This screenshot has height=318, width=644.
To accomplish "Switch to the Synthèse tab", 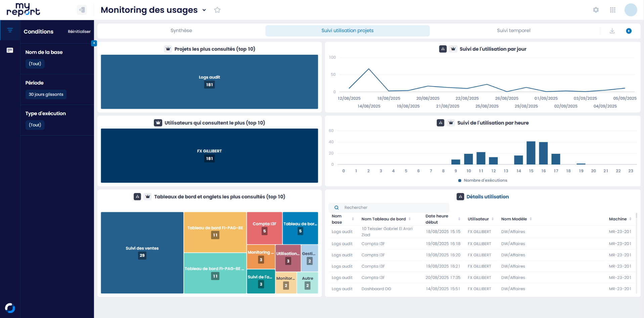I will coord(181,31).
